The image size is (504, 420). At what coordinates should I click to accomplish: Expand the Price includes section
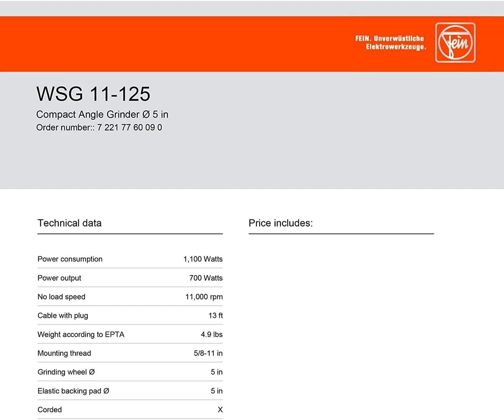tap(281, 223)
